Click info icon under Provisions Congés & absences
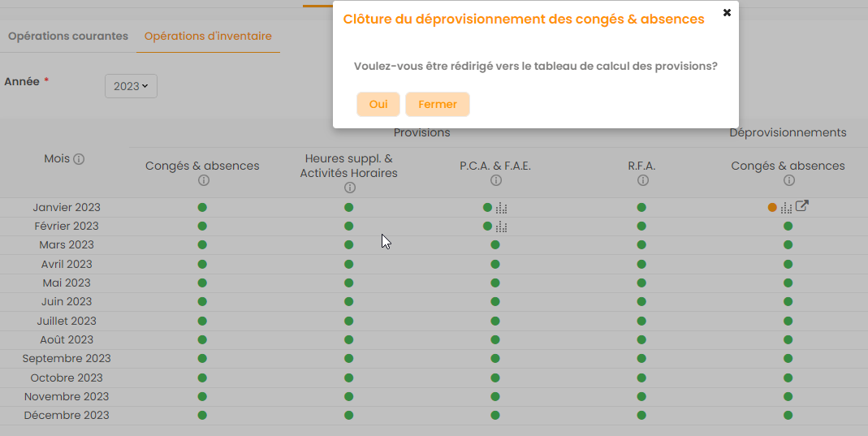The image size is (868, 436). coord(203,180)
